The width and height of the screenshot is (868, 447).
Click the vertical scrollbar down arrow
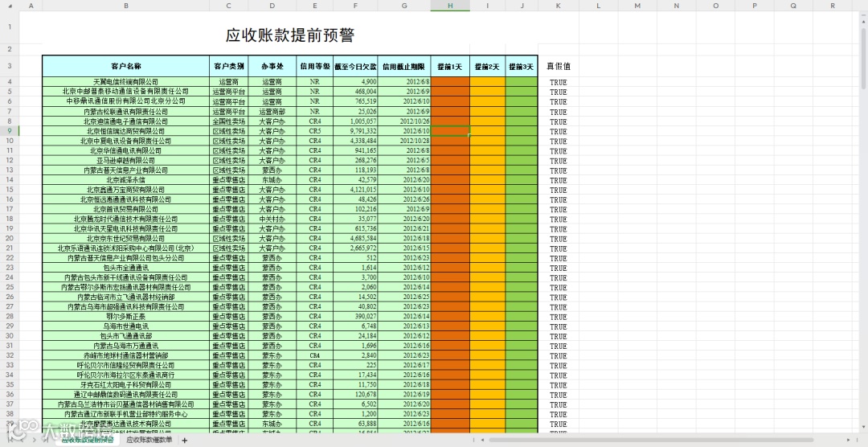tap(863, 427)
